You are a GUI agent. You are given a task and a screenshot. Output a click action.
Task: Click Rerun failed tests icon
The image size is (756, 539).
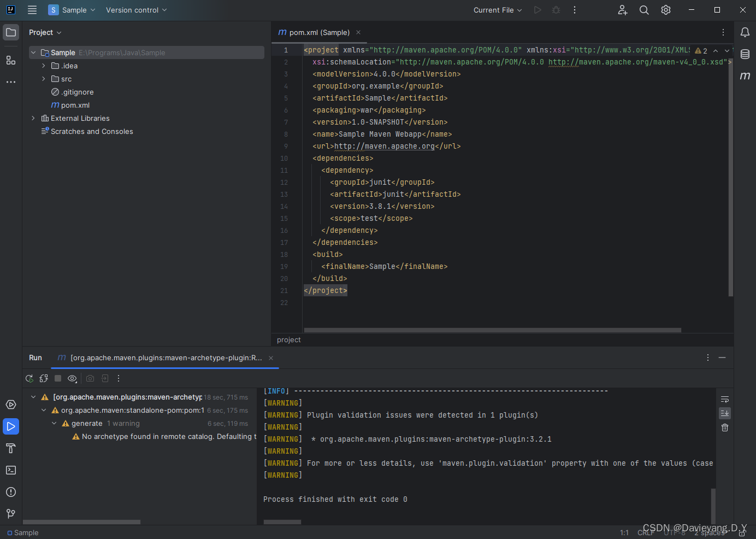pos(44,378)
